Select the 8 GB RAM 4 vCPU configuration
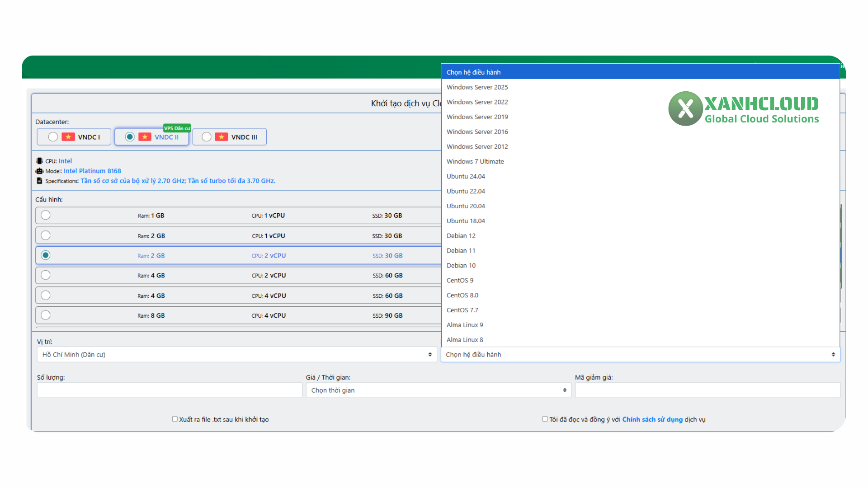Viewport: 868px width, 488px height. pos(46,315)
